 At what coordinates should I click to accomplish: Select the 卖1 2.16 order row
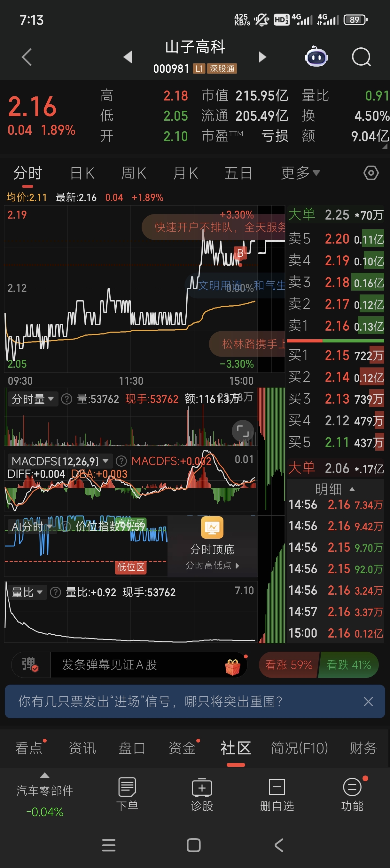pos(335,326)
